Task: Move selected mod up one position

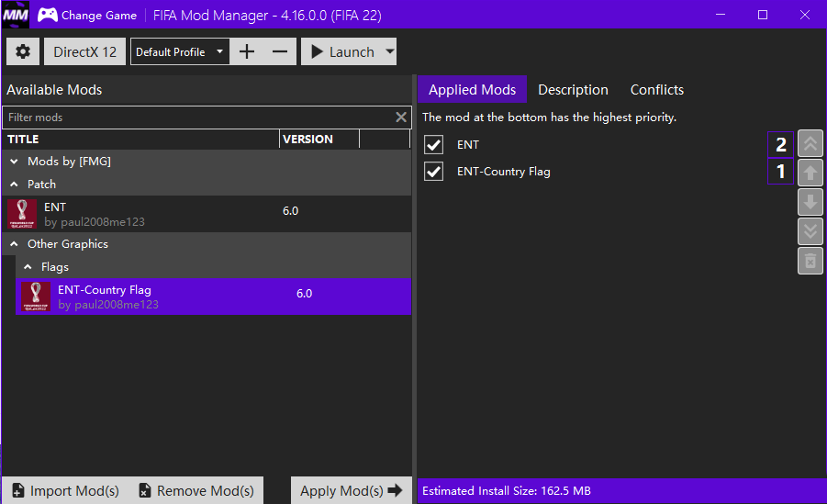Action: click(x=810, y=173)
